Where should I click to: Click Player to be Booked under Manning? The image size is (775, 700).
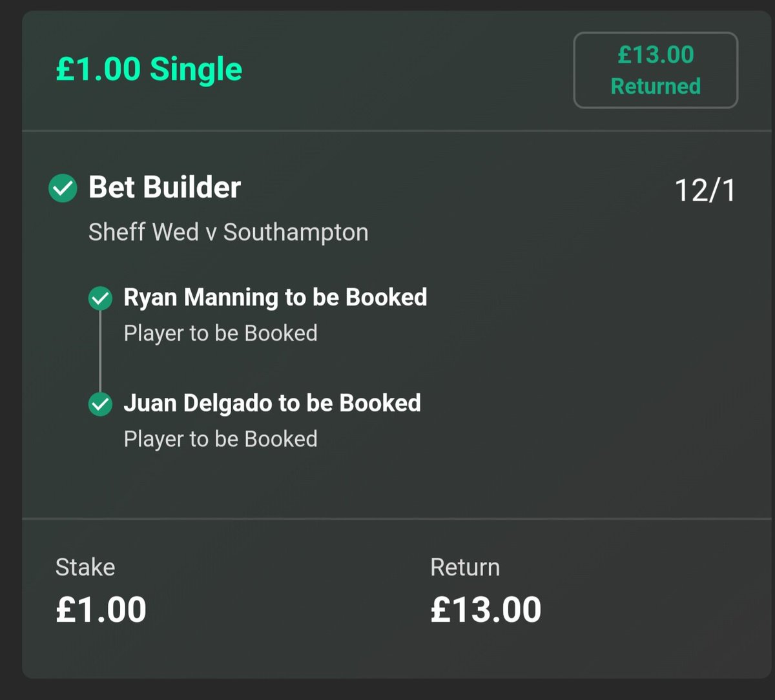point(221,333)
